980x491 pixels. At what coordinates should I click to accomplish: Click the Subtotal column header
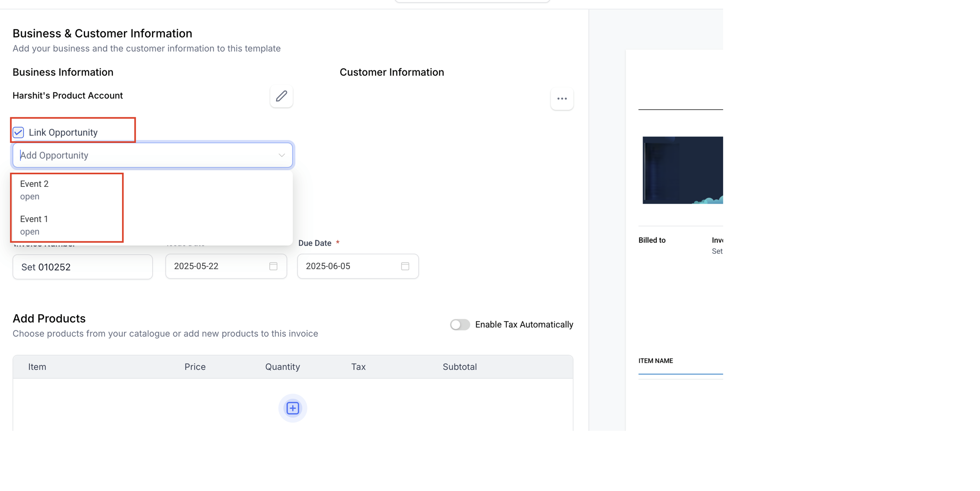(x=459, y=367)
